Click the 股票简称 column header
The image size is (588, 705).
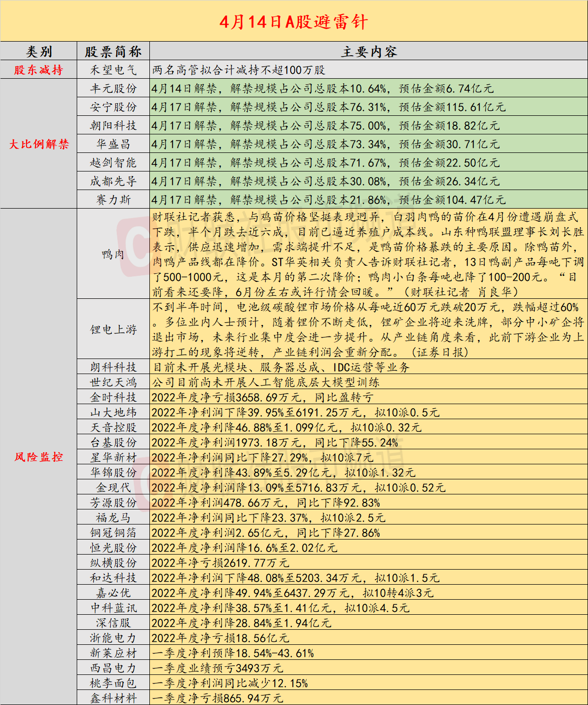click(x=113, y=52)
